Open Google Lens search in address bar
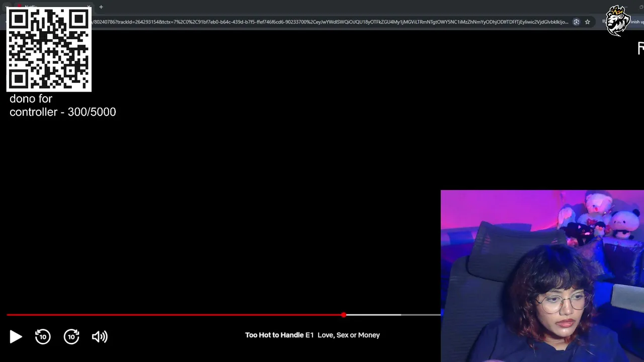The width and height of the screenshot is (644, 362). pyautogui.click(x=576, y=22)
